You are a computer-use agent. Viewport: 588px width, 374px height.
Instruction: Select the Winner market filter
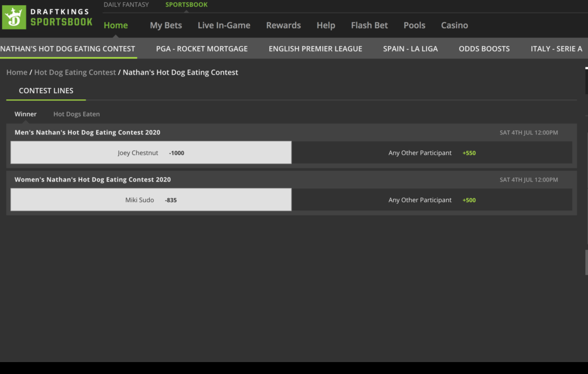tap(25, 114)
